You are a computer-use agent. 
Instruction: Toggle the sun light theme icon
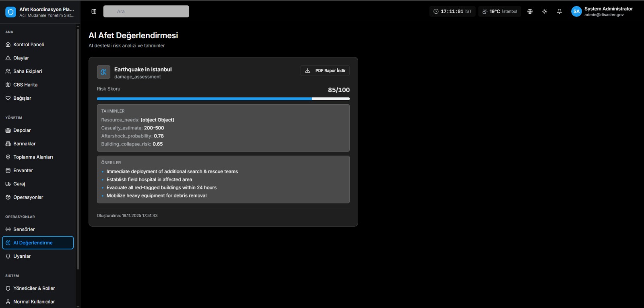pyautogui.click(x=545, y=11)
